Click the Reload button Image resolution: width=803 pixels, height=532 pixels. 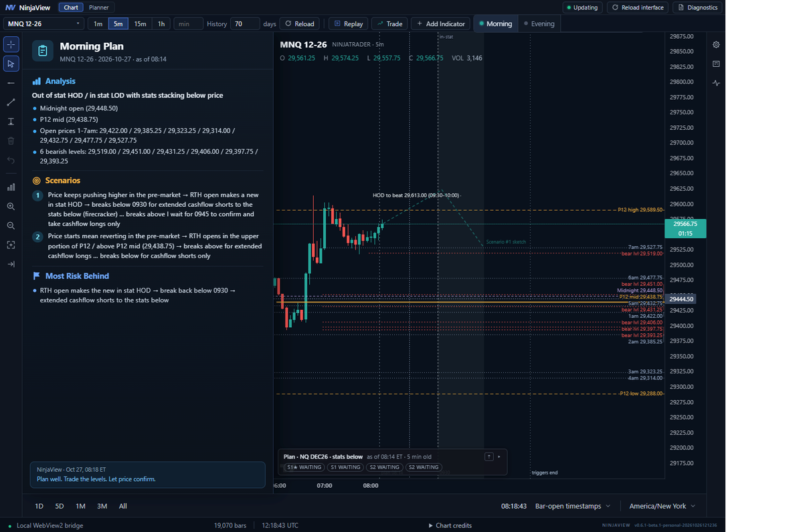tap(299, 23)
